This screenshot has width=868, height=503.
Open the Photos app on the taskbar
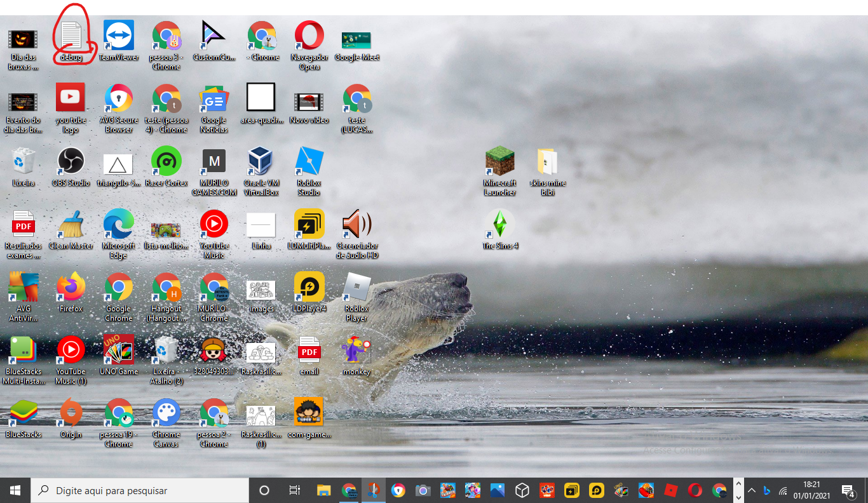point(498,490)
